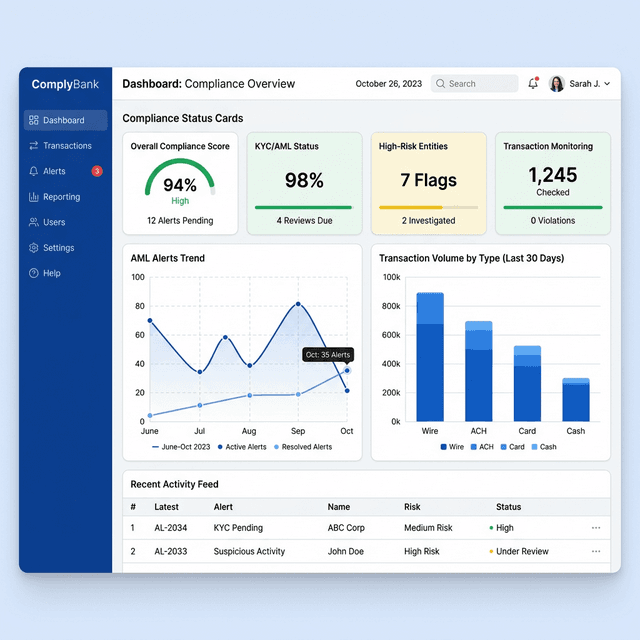Click the October 26, 2023 date

click(x=389, y=84)
